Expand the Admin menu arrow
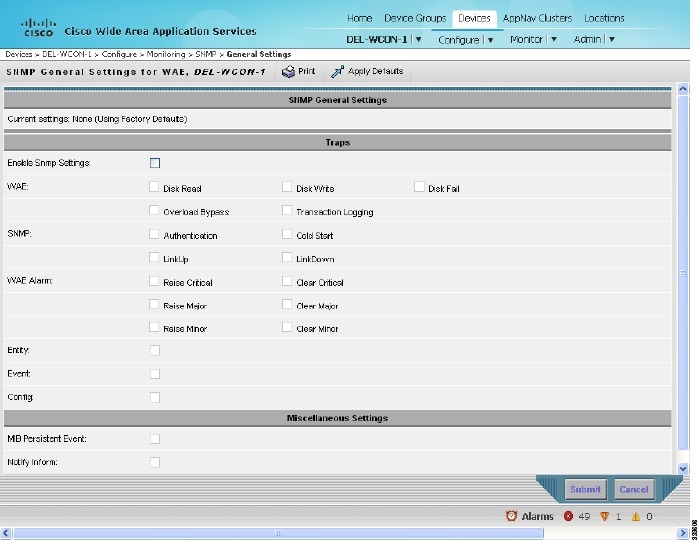Viewport: 699px width, 540px height. click(x=612, y=39)
